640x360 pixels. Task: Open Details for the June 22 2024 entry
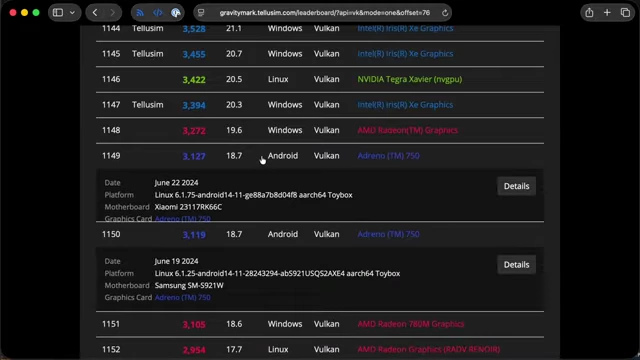(516, 186)
